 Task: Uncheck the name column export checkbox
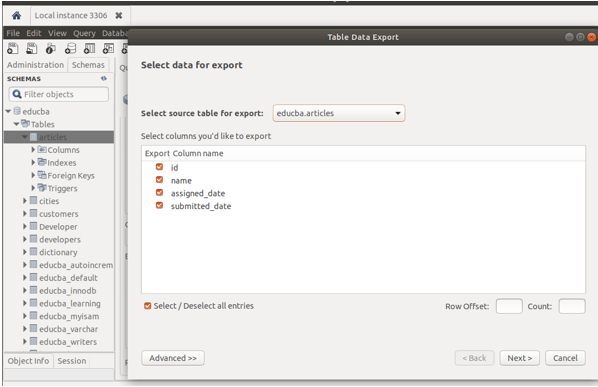click(159, 180)
